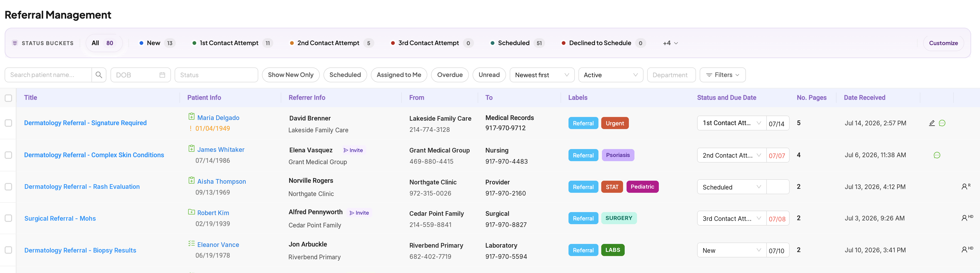The height and width of the screenshot is (273, 980).
Task: Check the Complex Skin Conditions row checkbox
Action: (8, 155)
